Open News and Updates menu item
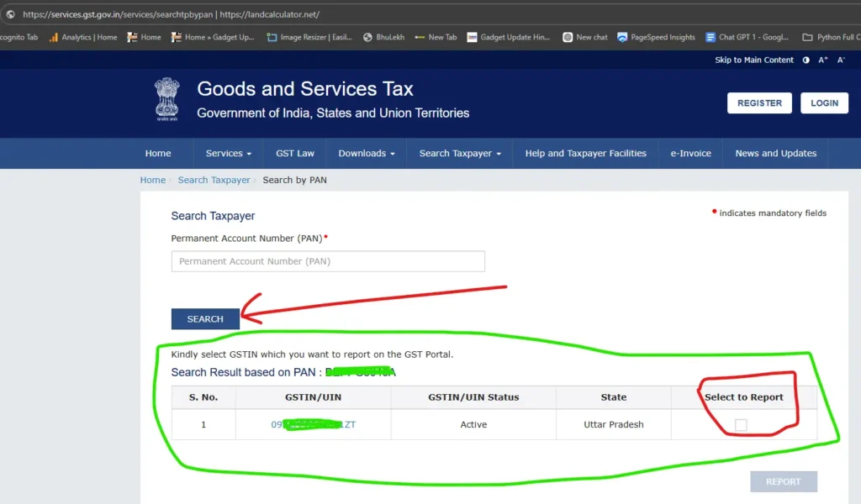Screen dimensions: 861x504 point(775,154)
